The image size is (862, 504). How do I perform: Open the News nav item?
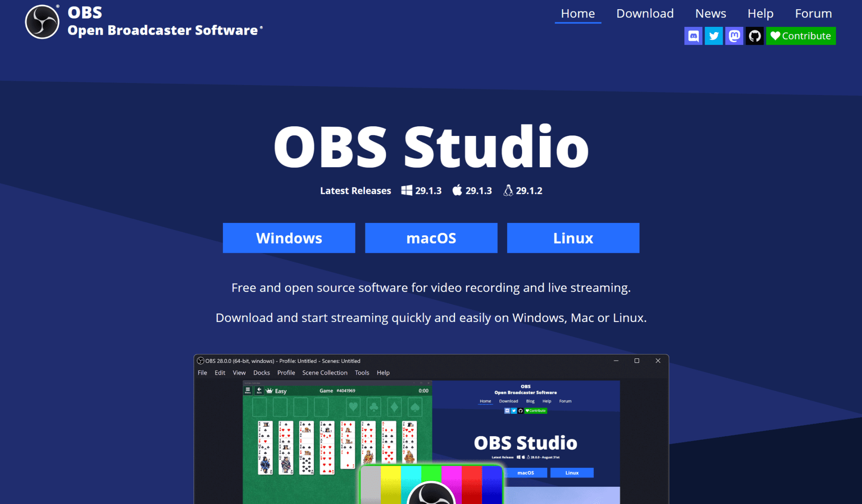pyautogui.click(x=711, y=14)
